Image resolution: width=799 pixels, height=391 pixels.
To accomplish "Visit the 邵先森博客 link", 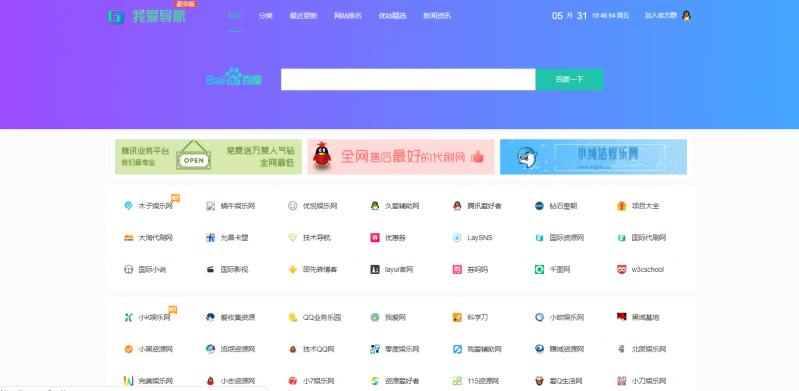I will (x=320, y=269).
